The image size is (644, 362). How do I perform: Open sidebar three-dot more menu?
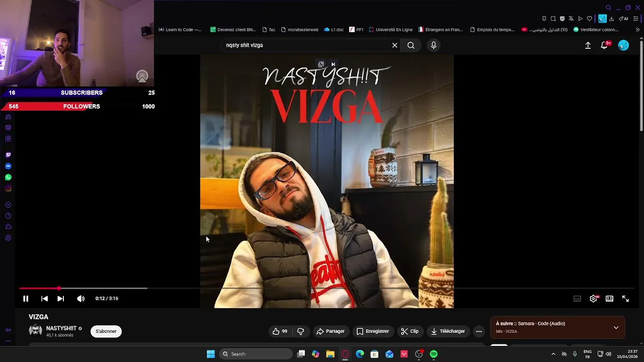pyautogui.click(x=8, y=341)
